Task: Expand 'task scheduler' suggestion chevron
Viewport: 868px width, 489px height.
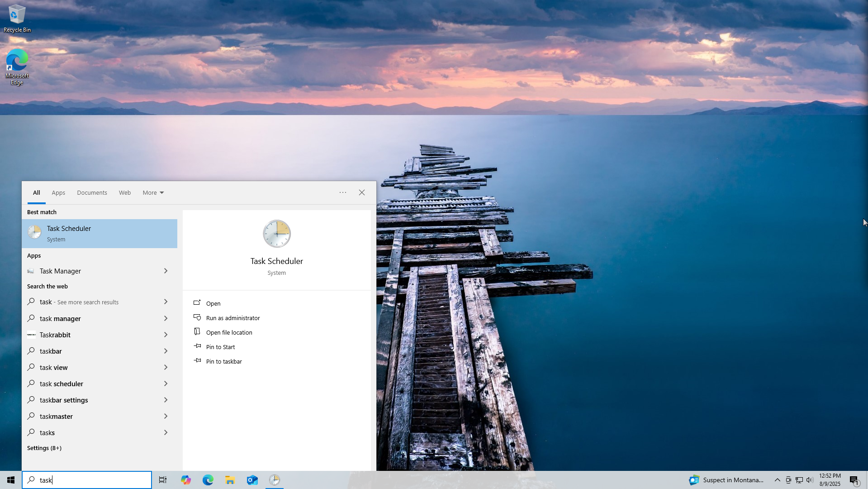Action: (166, 384)
